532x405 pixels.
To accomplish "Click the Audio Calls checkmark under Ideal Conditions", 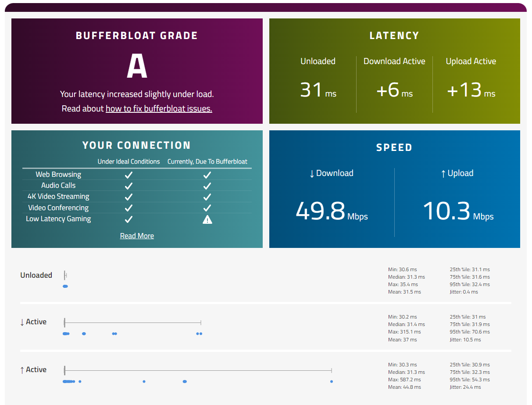I will (129, 186).
